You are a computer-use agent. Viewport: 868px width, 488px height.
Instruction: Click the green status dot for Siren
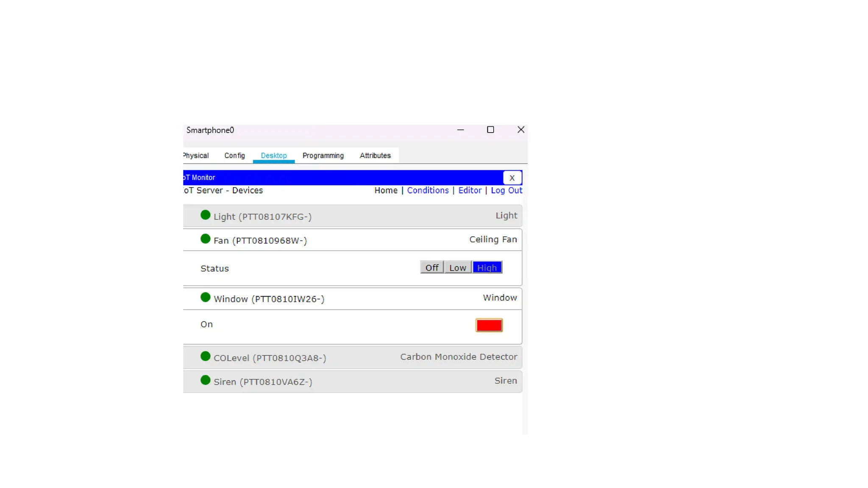pyautogui.click(x=205, y=380)
